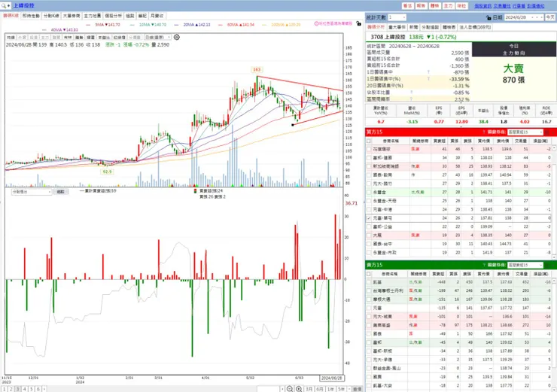Zoom in the chart with plus magnifier
Screen dimensions: 557x392
(299, 389)
